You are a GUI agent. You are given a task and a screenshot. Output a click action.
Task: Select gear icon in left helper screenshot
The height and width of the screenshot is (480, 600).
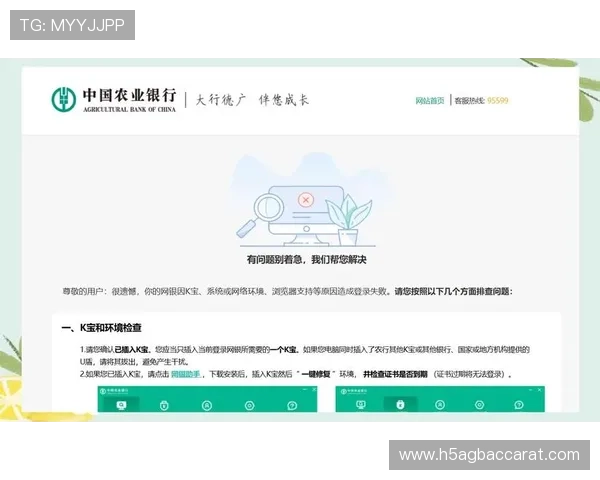pos(249,405)
